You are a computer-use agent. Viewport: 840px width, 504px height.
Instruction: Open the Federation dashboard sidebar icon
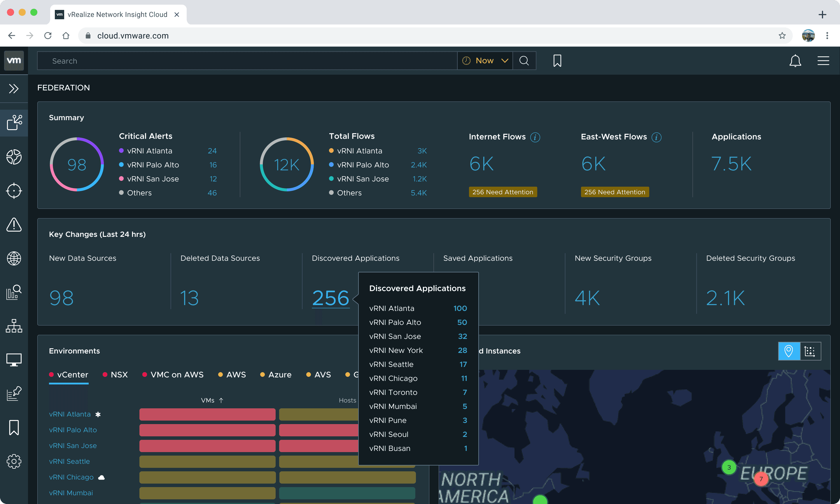pyautogui.click(x=14, y=123)
